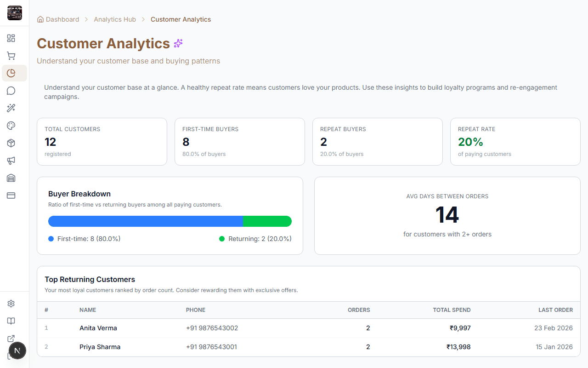This screenshot has height=368, width=588.
Task: Open the dashboard grid icon in sidebar
Action: pos(11,38)
